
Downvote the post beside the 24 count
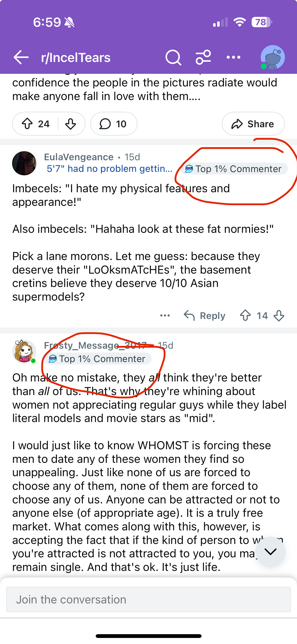point(71,124)
